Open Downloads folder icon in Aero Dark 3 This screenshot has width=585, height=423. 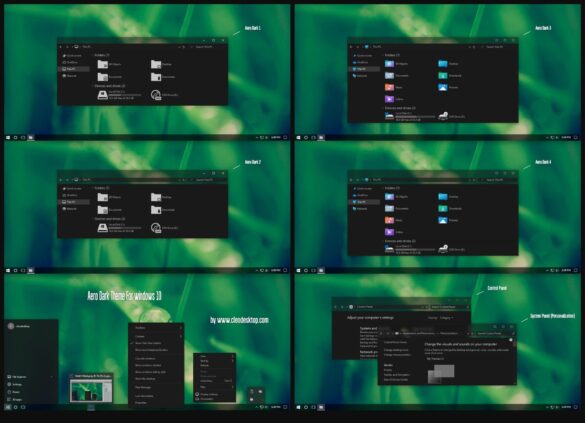pos(442,75)
